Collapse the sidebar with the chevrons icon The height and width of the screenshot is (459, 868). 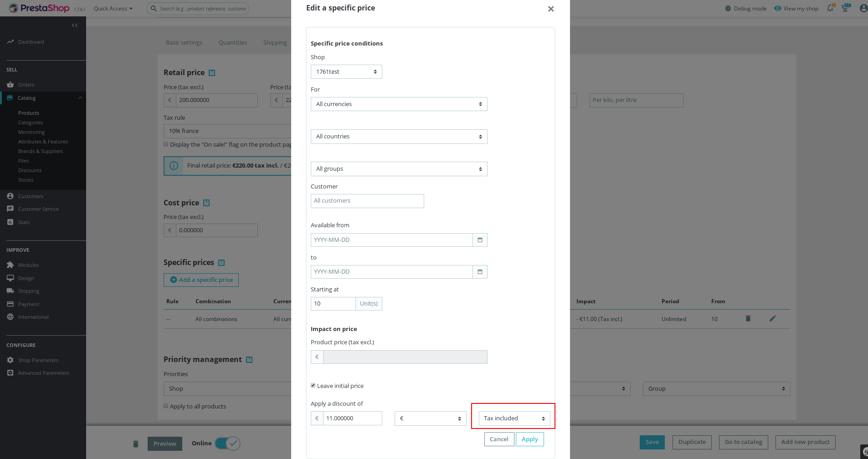(75, 25)
